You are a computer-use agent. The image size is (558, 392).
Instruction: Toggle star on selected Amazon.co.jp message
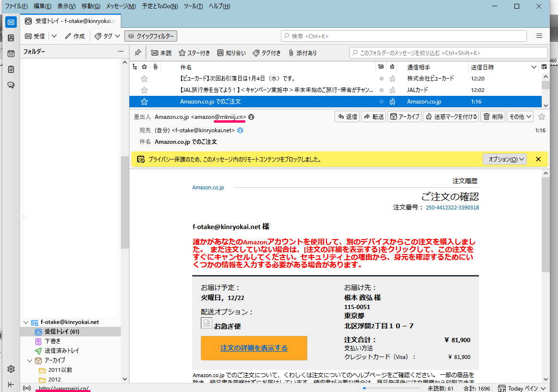pyautogui.click(x=144, y=102)
